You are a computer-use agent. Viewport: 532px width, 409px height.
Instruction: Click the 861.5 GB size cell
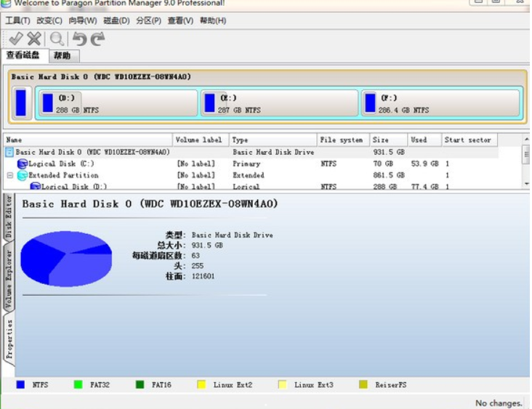pyautogui.click(x=389, y=175)
